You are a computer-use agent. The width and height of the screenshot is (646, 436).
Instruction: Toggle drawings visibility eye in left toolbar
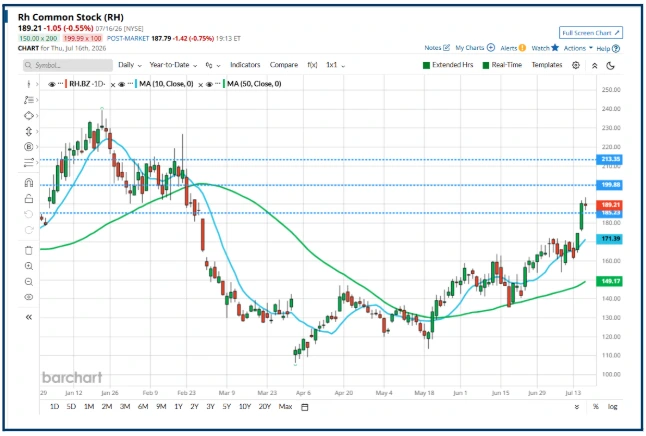28,297
